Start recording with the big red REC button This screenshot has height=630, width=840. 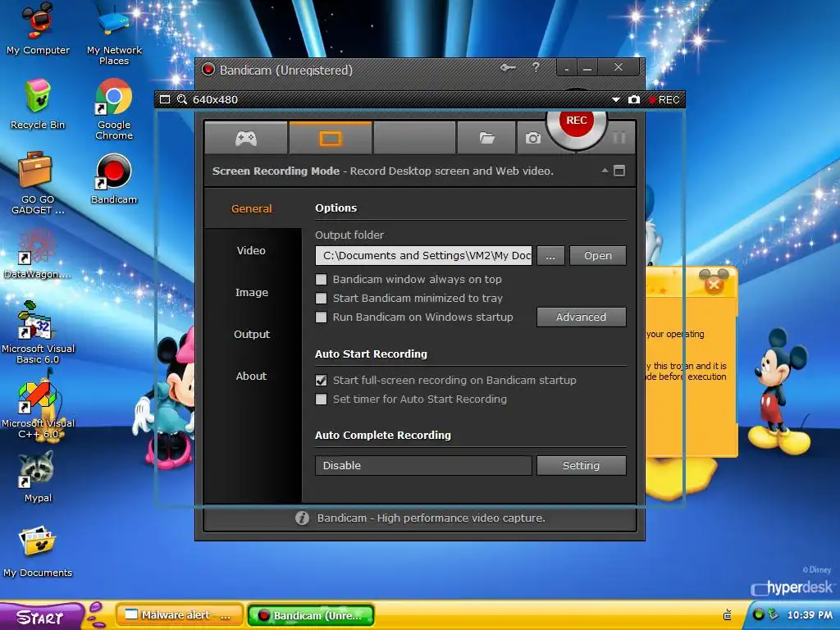(x=577, y=121)
